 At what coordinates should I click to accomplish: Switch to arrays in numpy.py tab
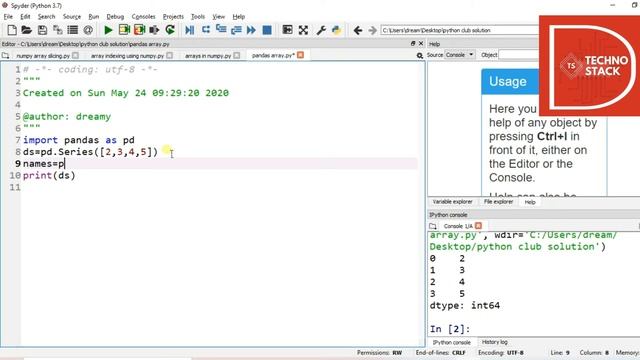tap(208, 56)
